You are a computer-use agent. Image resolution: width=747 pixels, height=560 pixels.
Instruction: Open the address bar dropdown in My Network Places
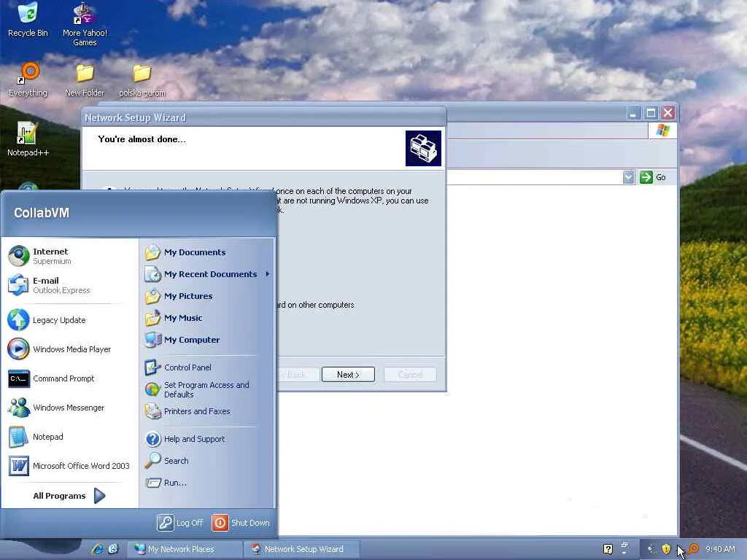[x=628, y=178]
